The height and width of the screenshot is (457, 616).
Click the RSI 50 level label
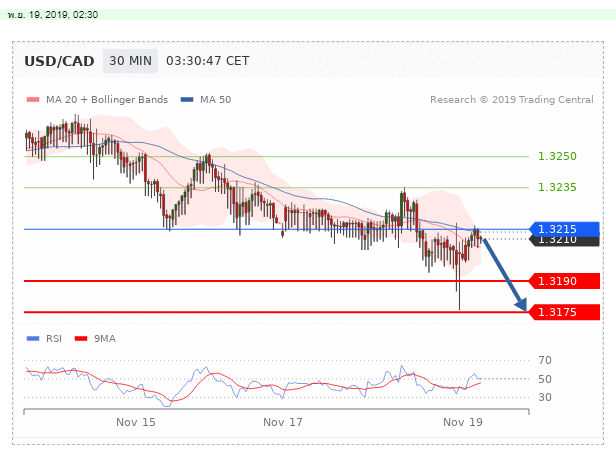click(545, 379)
